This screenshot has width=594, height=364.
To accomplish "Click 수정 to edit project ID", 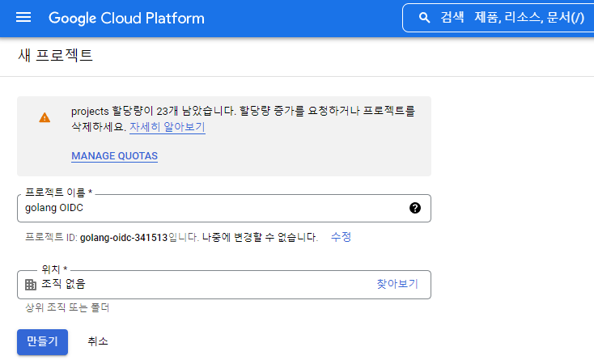I will click(341, 237).
